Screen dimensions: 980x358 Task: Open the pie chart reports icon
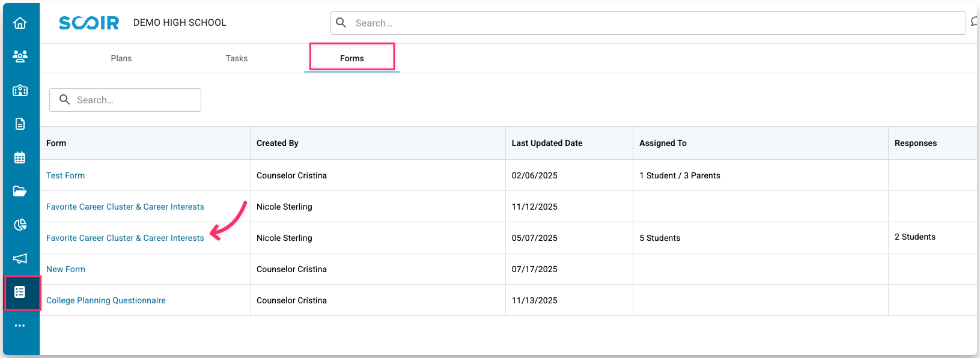[20, 225]
